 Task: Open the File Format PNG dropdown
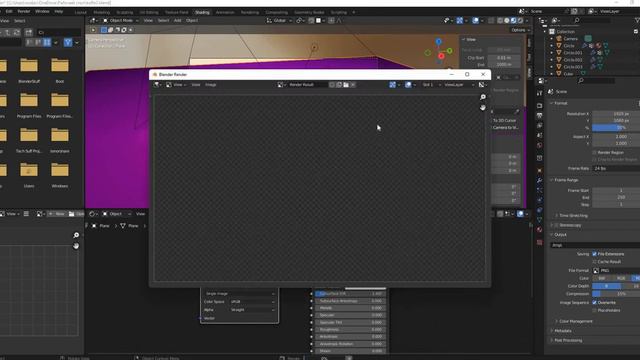pos(616,271)
